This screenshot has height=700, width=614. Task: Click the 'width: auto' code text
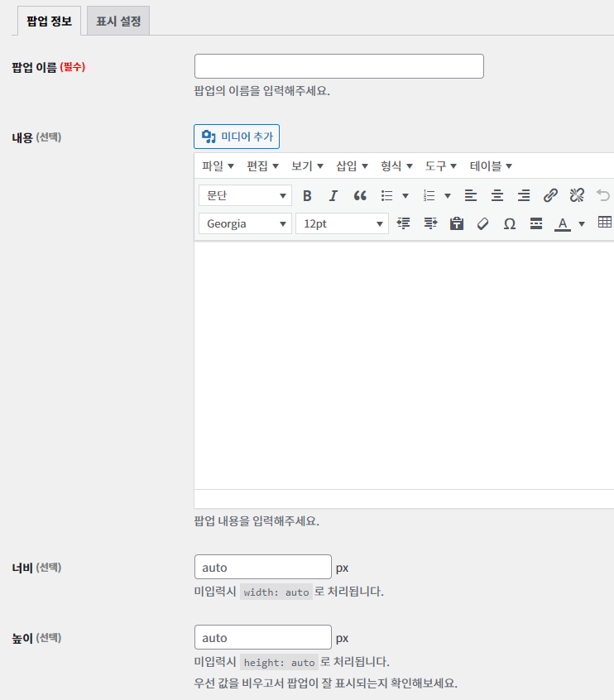(276, 592)
